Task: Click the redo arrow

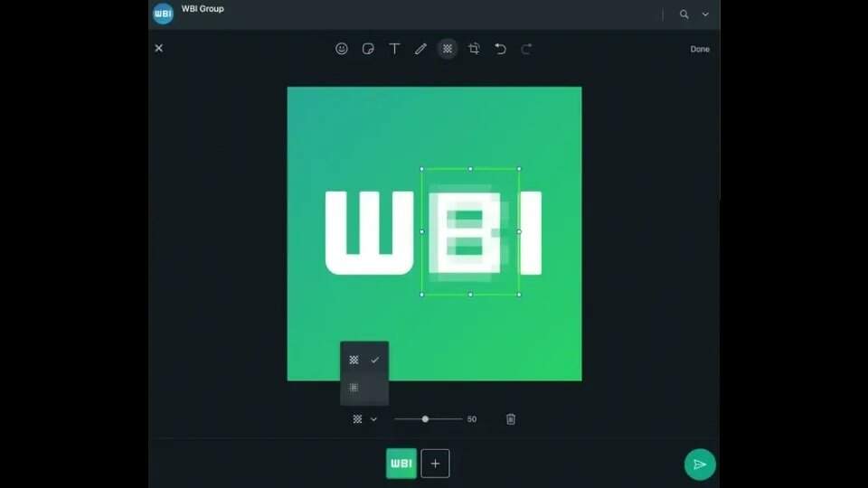Action: 526,49
